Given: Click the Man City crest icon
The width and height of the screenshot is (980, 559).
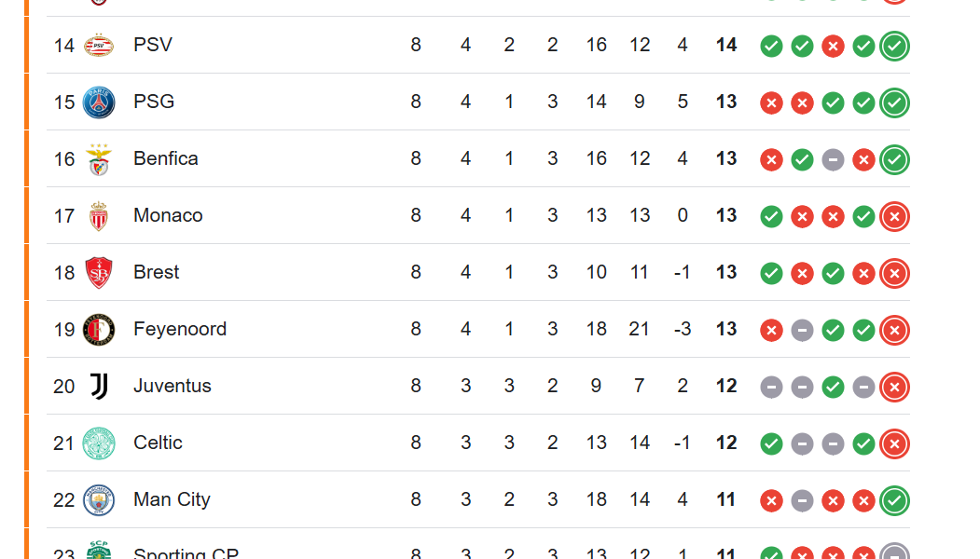Looking at the screenshot, I should tap(99, 500).
